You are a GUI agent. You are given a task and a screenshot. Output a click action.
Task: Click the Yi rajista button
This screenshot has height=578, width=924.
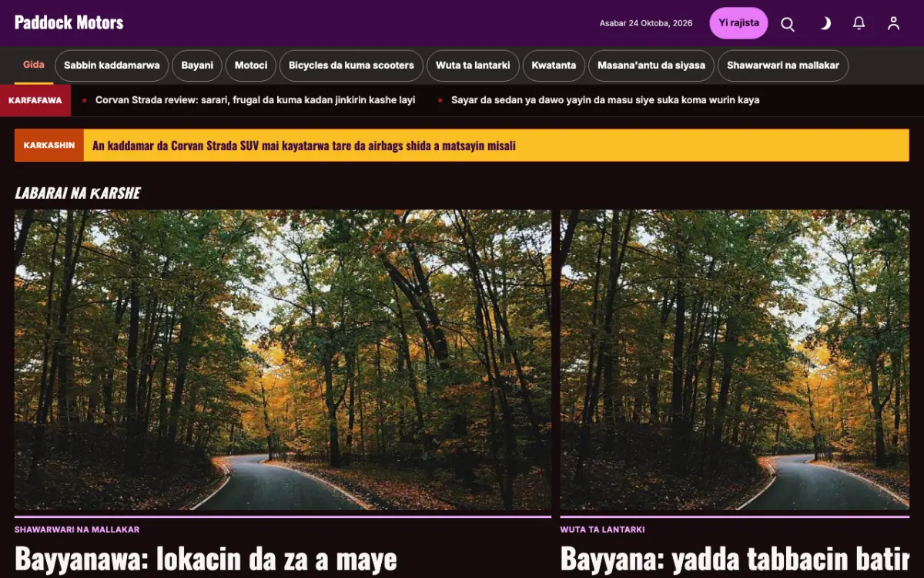pos(738,23)
